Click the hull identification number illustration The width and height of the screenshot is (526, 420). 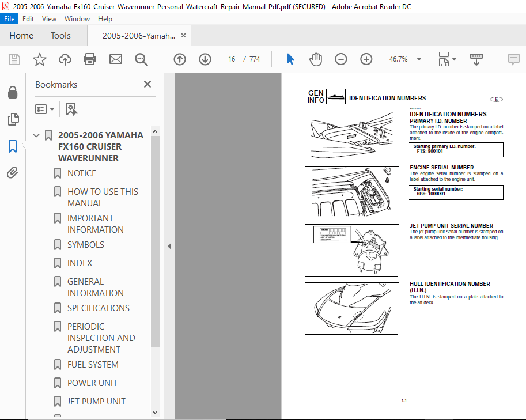pyautogui.click(x=351, y=309)
